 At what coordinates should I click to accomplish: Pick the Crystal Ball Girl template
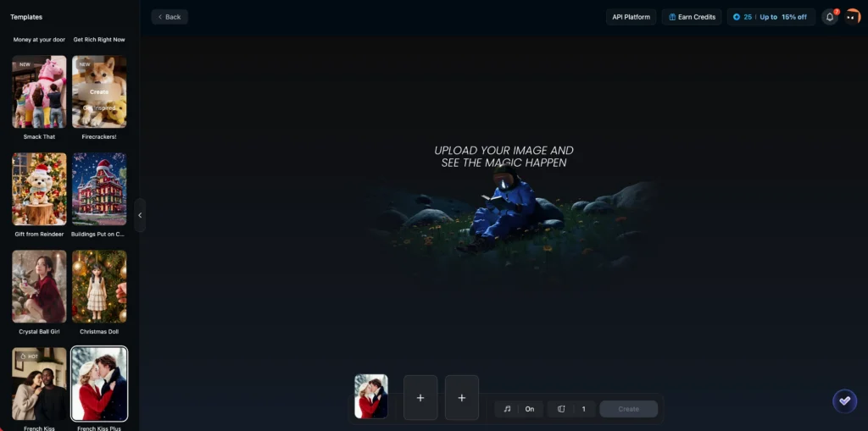pyautogui.click(x=39, y=286)
